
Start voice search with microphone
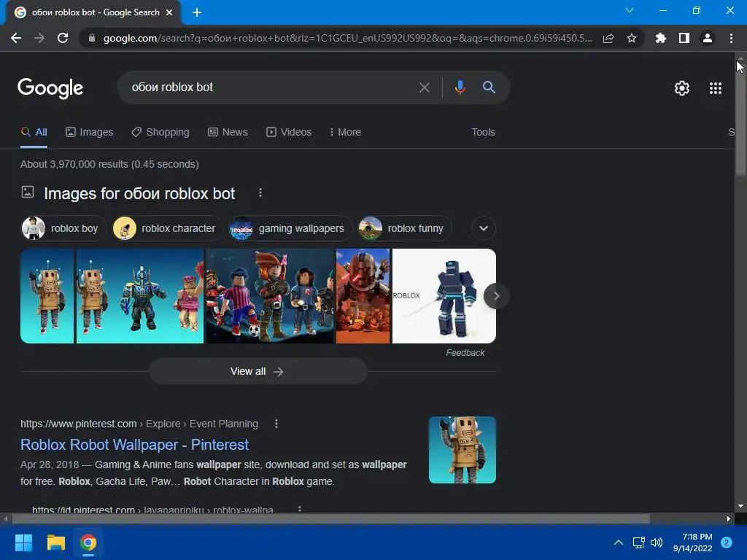pos(460,87)
